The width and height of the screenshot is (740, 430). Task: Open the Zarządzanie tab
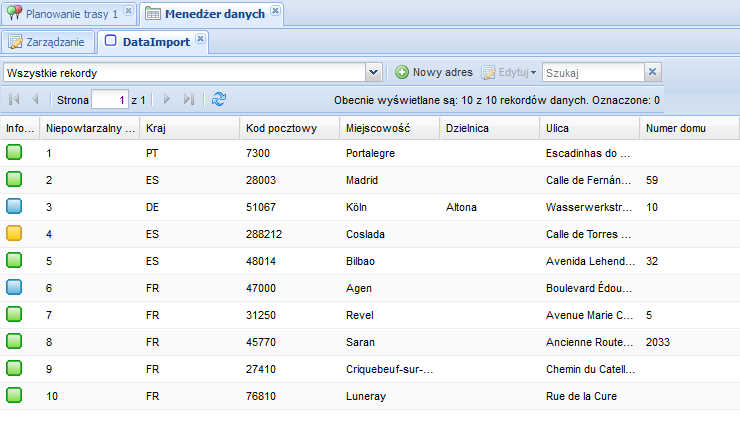click(48, 42)
